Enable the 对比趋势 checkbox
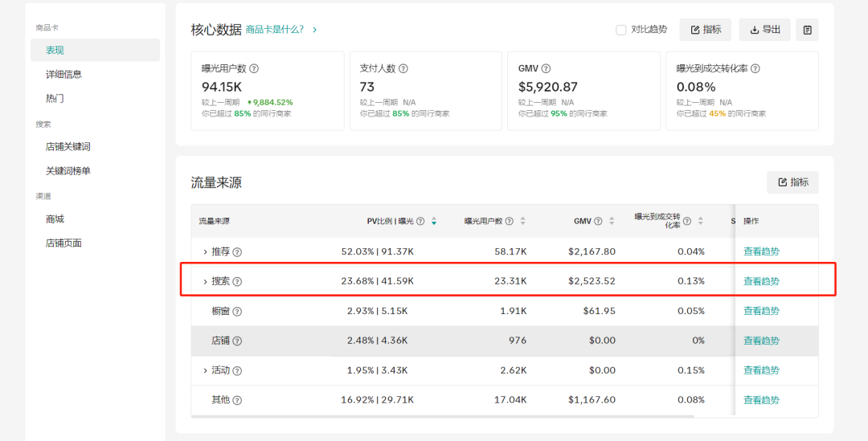 point(620,30)
